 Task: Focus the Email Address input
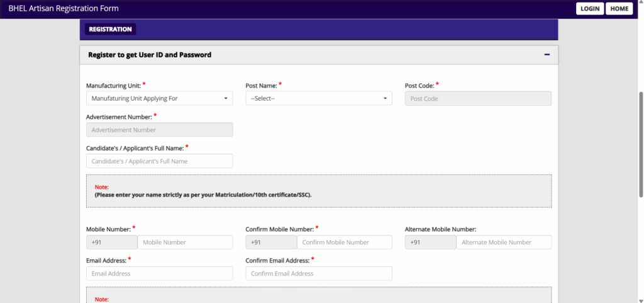pos(159,273)
